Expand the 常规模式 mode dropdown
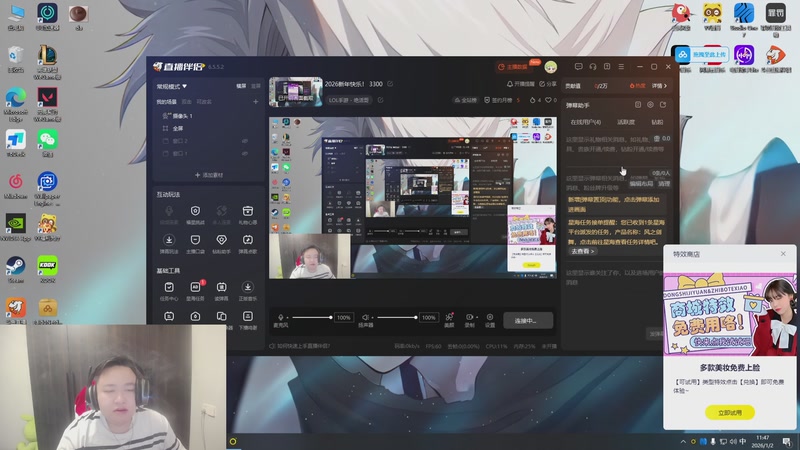The height and width of the screenshot is (450, 800). click(171, 86)
